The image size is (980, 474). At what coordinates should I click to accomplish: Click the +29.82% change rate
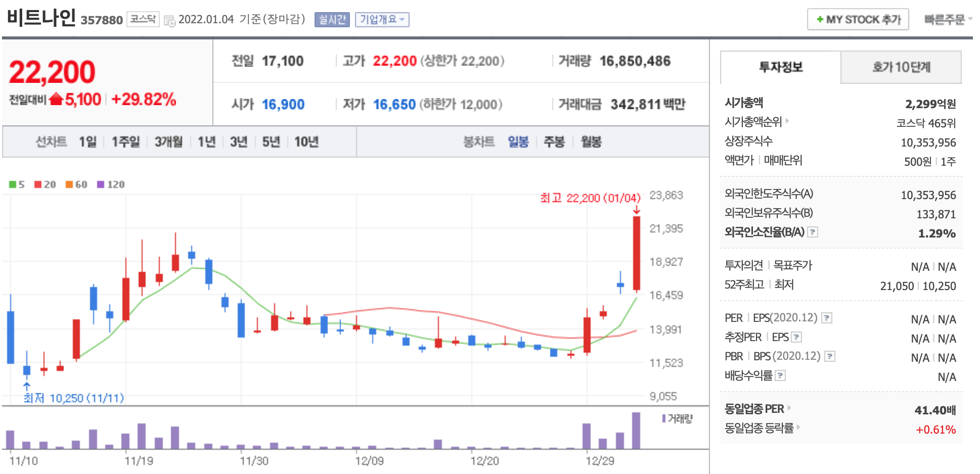coord(144,99)
